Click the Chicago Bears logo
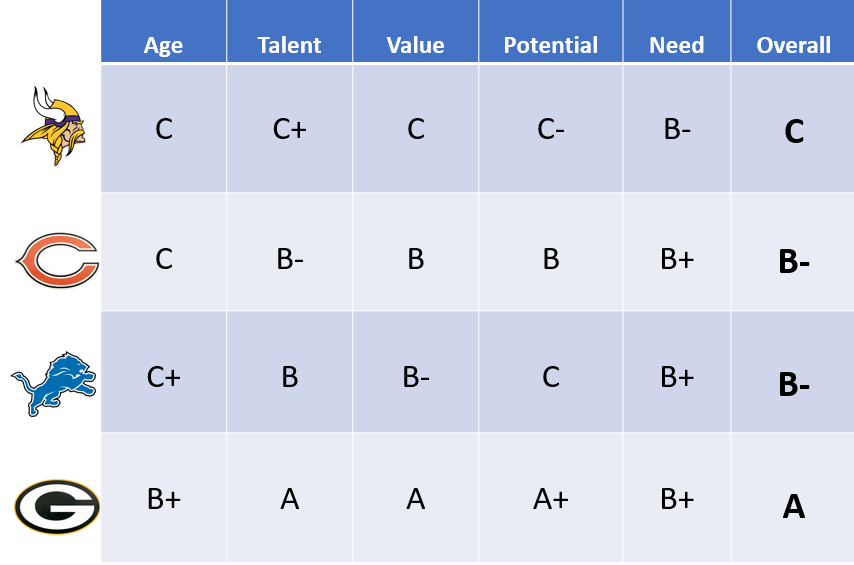The image size is (854, 565). [x=57, y=260]
